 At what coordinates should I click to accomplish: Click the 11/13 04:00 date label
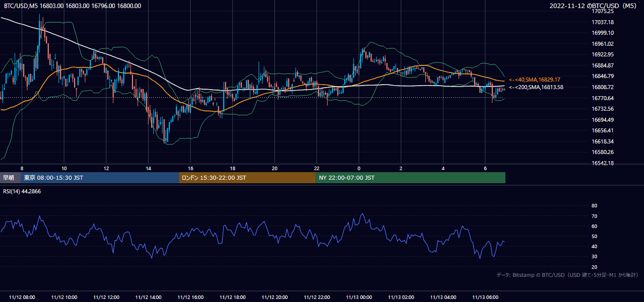tap(443, 297)
